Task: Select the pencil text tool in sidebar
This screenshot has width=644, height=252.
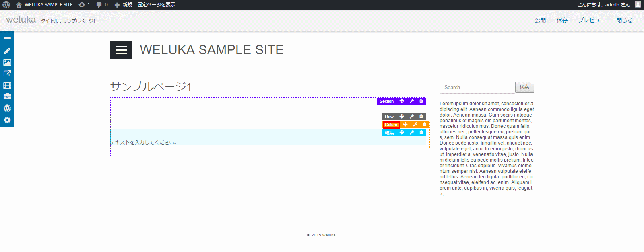Action: coord(7,51)
